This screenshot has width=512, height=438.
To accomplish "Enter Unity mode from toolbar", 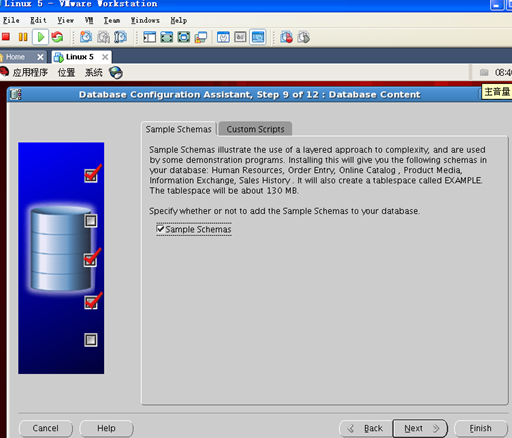I will click(201, 37).
